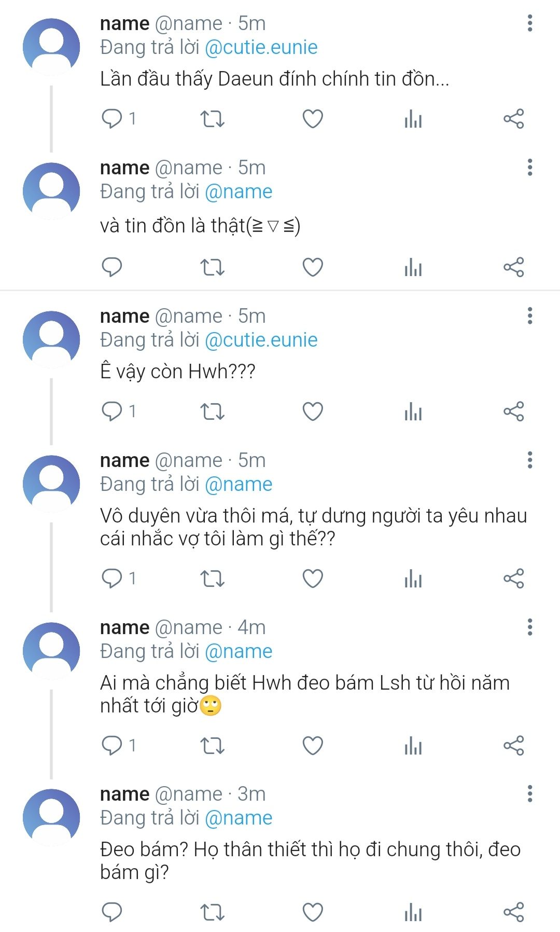Viewport: 560px width, 932px height.
Task: View analytics for "Ê vậy còn Hwh???" tweet
Action: pyautogui.click(x=413, y=412)
